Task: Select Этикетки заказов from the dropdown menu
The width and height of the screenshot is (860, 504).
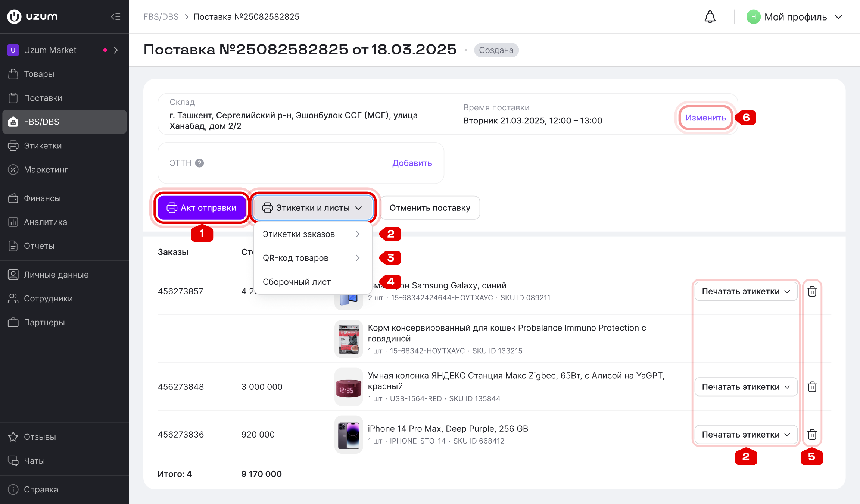Action: coord(312,234)
